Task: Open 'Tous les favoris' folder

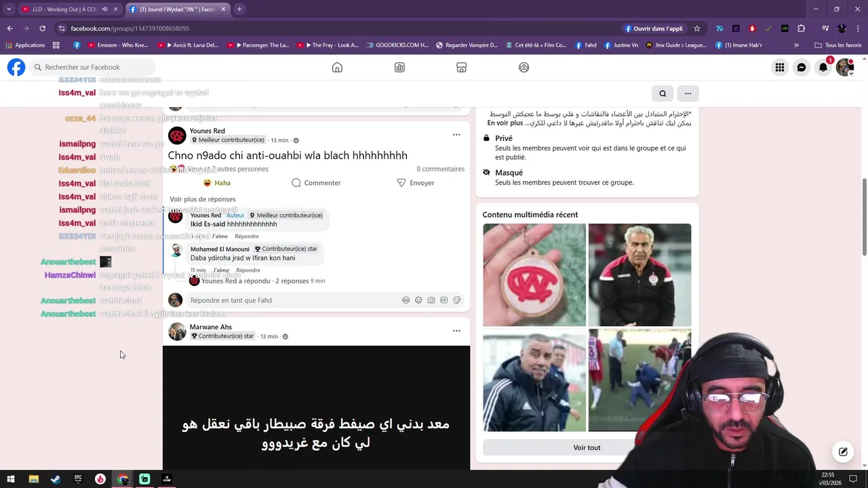Action: [x=838, y=45]
